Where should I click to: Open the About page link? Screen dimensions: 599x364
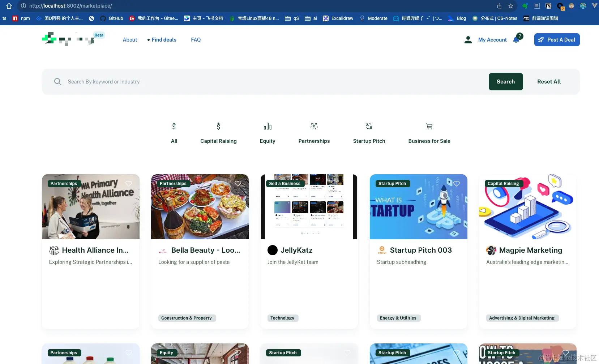point(130,40)
